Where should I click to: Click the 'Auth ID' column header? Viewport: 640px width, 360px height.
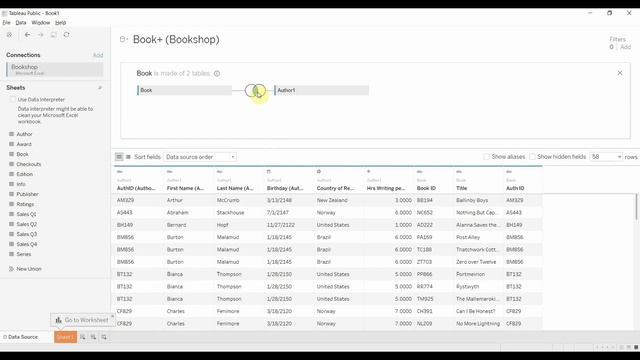tap(515, 188)
